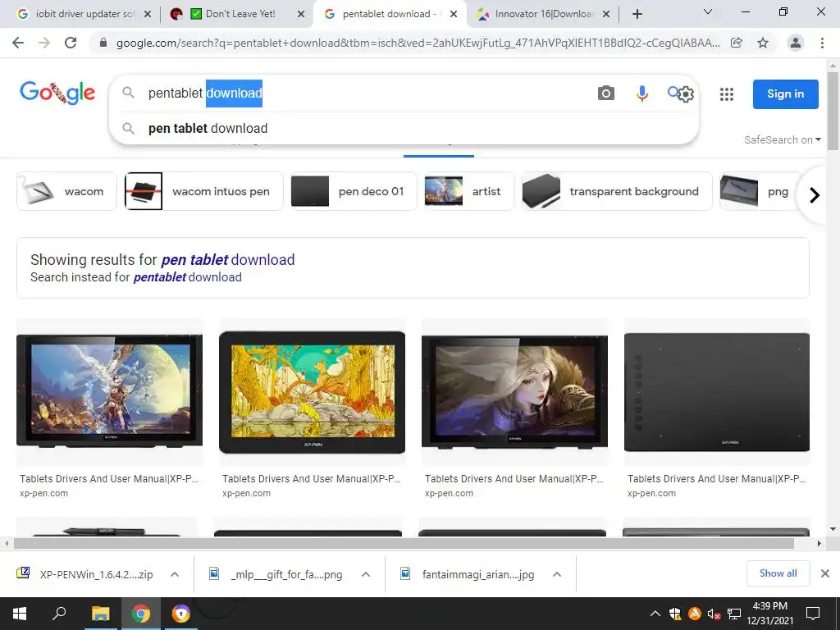Open the tab search chevron
The image size is (840, 630).
[x=708, y=11]
